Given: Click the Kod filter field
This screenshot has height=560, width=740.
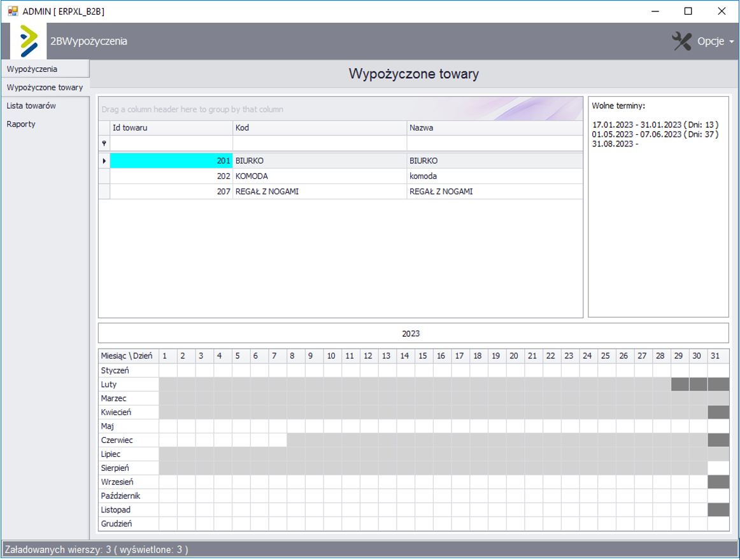Looking at the screenshot, I should (320, 143).
